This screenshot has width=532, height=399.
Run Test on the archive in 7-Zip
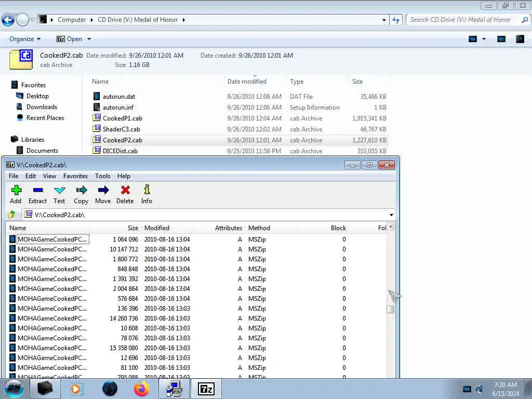[x=59, y=194]
